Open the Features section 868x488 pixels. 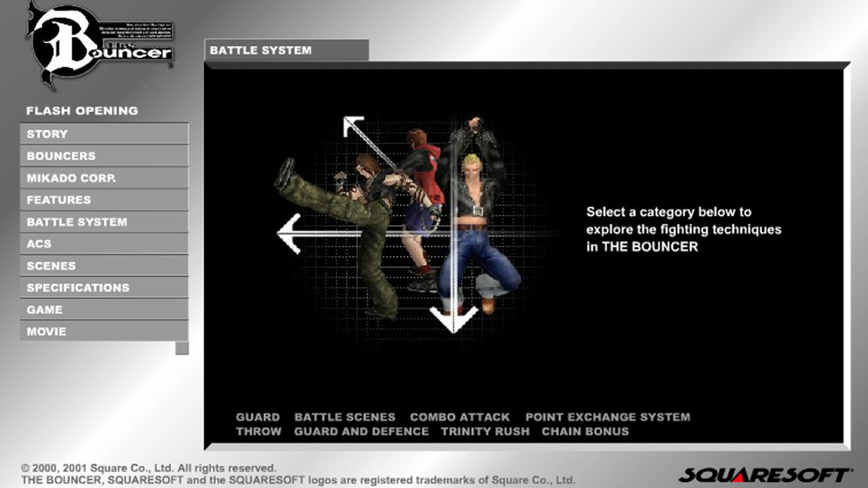pos(104,200)
